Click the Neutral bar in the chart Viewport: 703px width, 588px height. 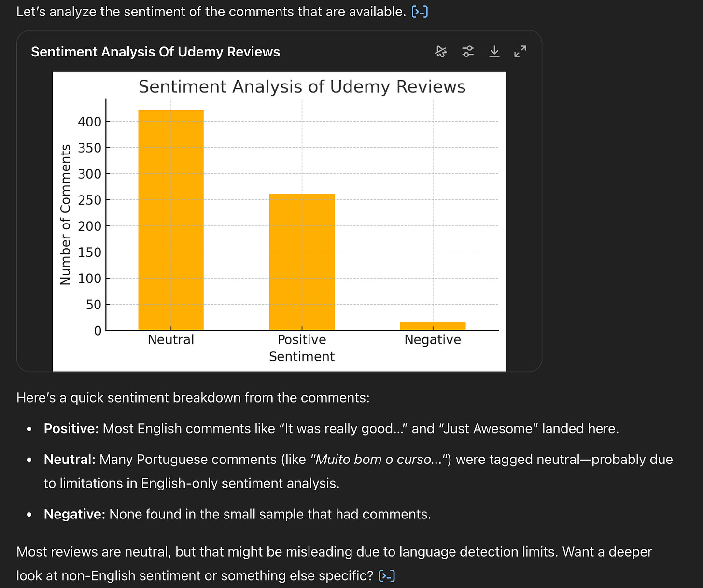(171, 220)
